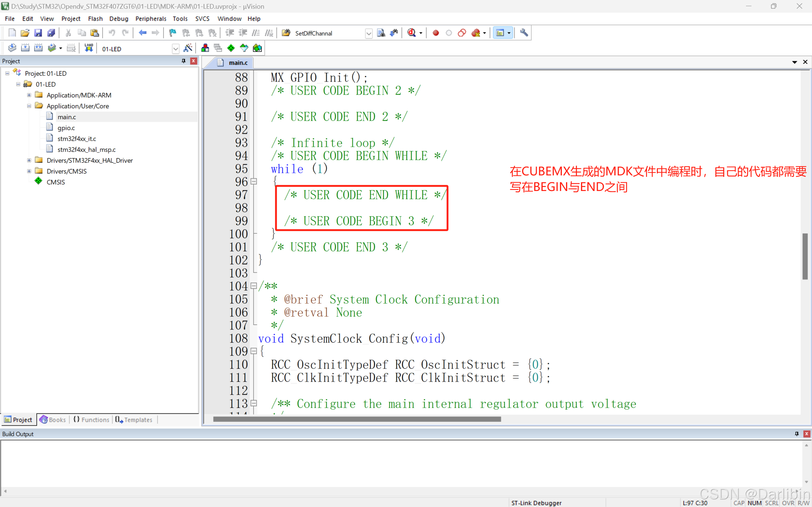Toggle enable/disable of current breakpoint
812x507 pixels.
pos(449,33)
